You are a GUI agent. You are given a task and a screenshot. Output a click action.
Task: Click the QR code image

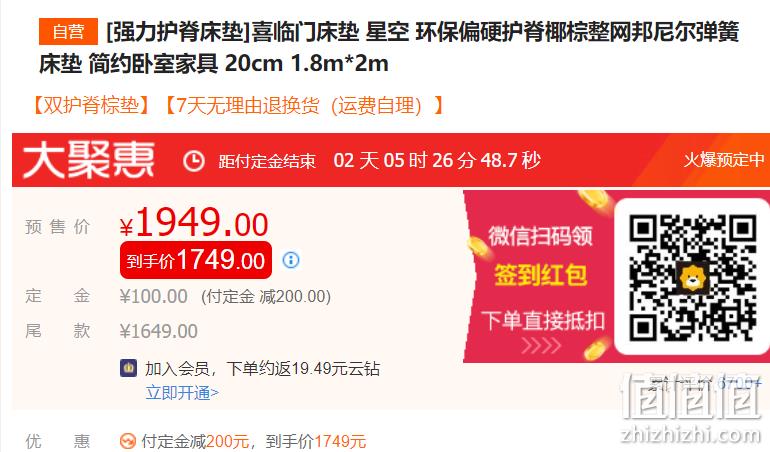[x=693, y=278]
